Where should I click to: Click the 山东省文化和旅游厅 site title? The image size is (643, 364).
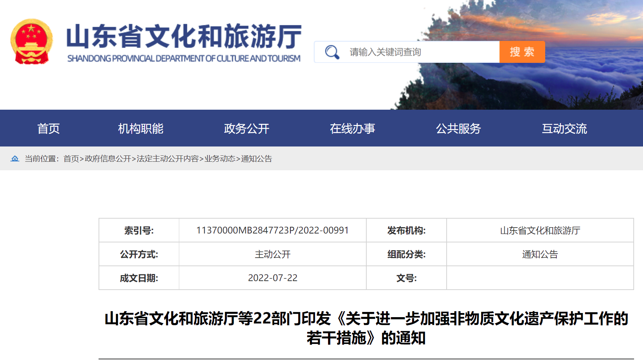tap(184, 36)
